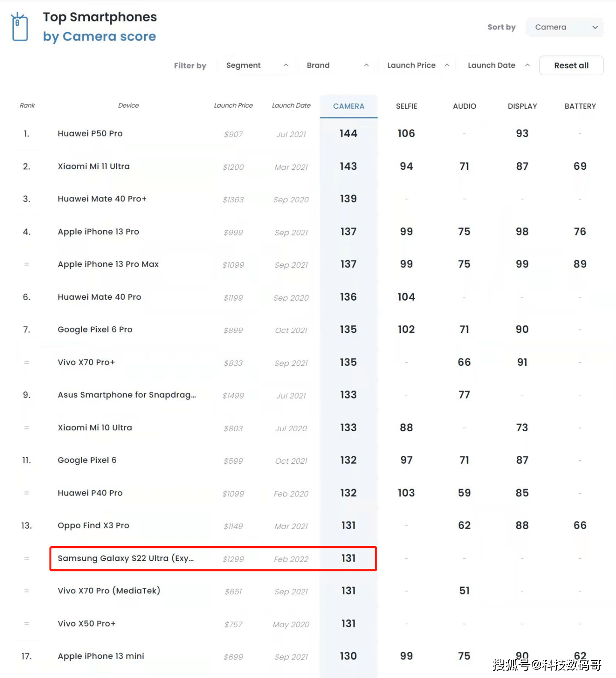
Task: Open the Huawei P50 Pro device link
Action: click(x=90, y=133)
